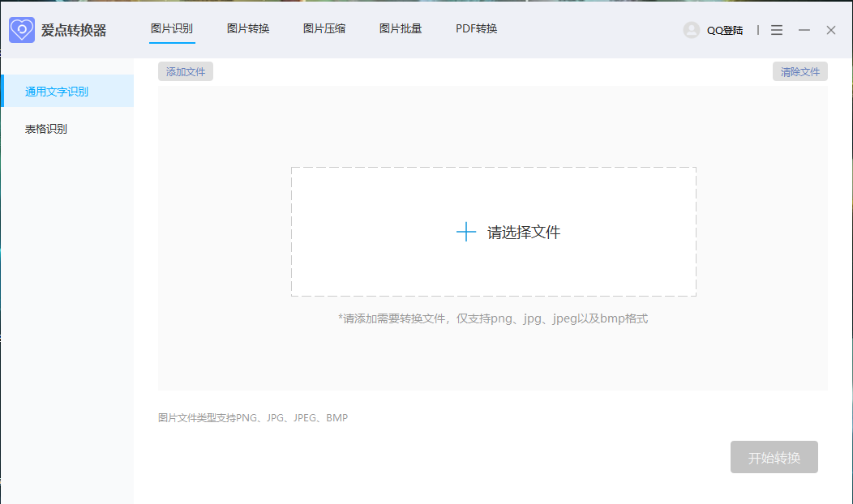Click the 清除文件 button
The image size is (853, 504).
pos(799,71)
